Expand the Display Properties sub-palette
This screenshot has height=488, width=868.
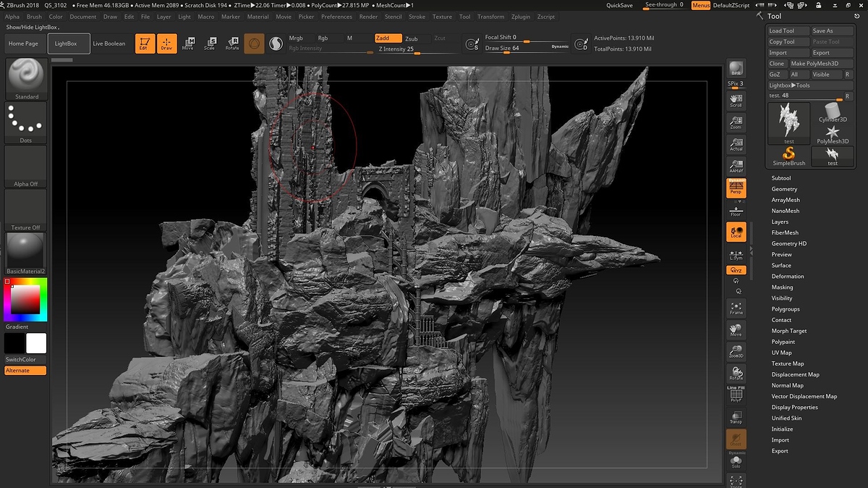pos(795,407)
